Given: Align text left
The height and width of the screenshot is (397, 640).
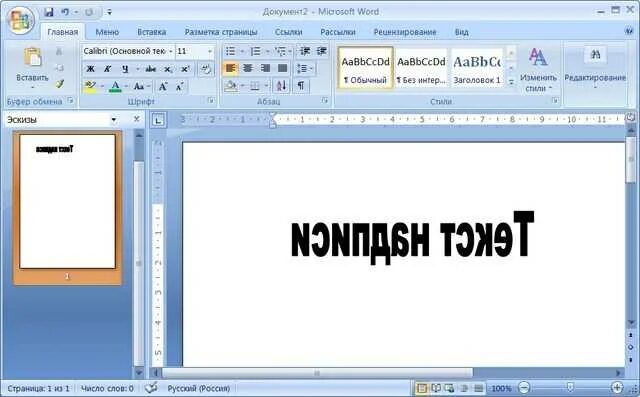Looking at the screenshot, I should 231,68.
